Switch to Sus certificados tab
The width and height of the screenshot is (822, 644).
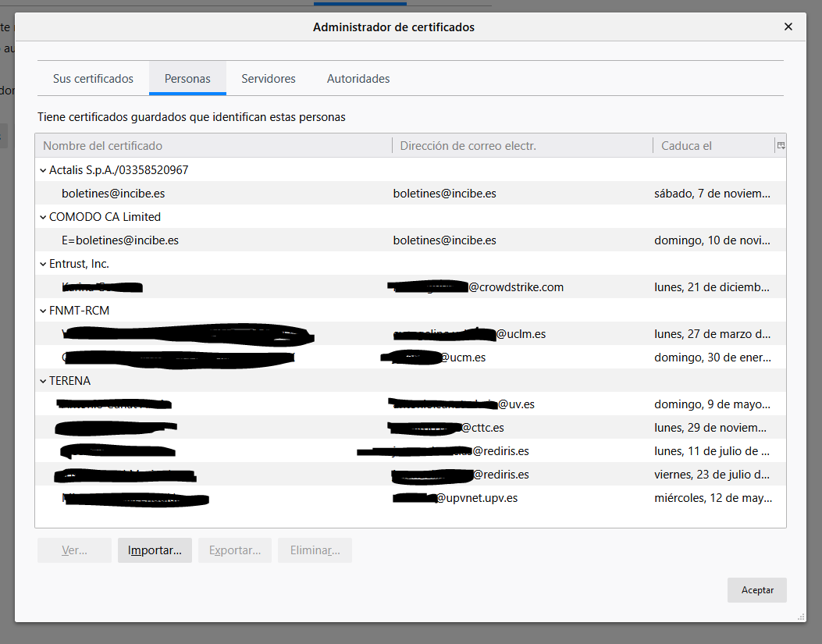(x=93, y=79)
